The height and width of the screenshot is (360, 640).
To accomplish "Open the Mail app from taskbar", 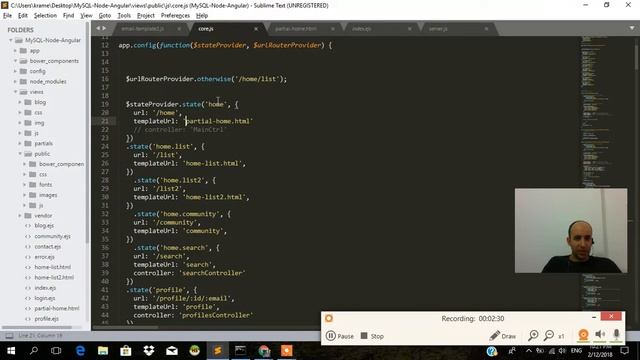I will tap(172, 351).
